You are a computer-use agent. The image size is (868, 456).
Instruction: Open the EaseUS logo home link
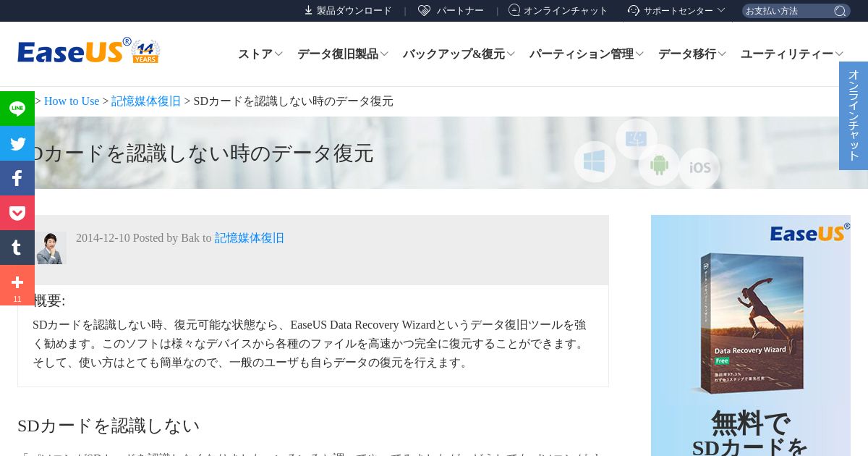point(88,51)
